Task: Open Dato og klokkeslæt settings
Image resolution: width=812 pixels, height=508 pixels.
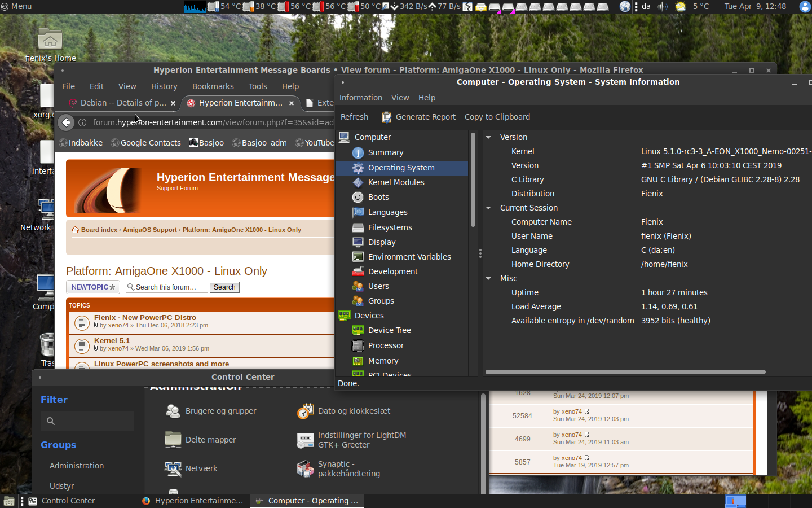Action: [354, 411]
